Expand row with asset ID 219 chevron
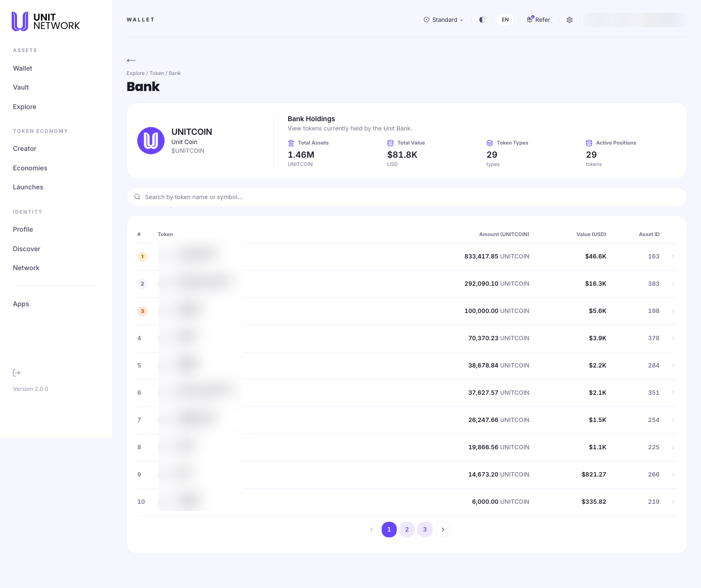The image size is (701, 588). (673, 502)
